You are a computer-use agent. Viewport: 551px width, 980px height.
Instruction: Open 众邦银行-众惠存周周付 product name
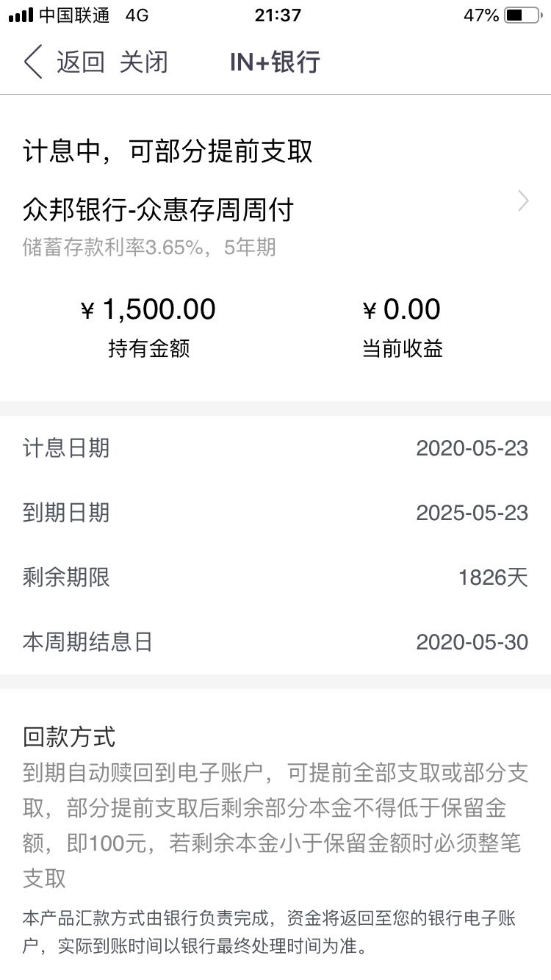[x=158, y=209]
